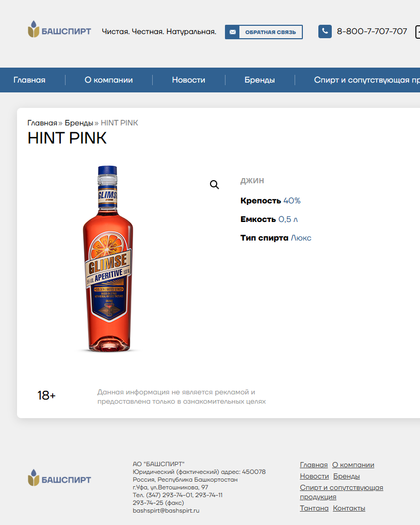Click the envelope icon on the feedback button
The height and width of the screenshot is (525, 420).
pos(233,32)
